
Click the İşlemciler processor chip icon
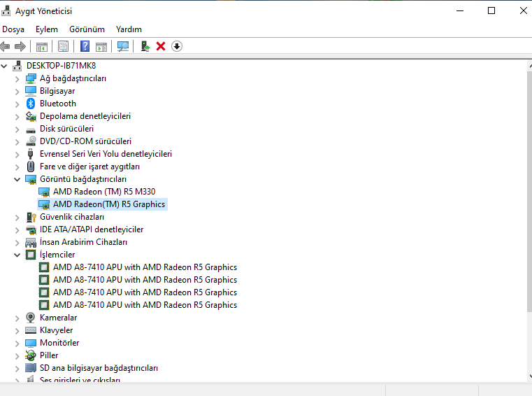[x=31, y=255]
